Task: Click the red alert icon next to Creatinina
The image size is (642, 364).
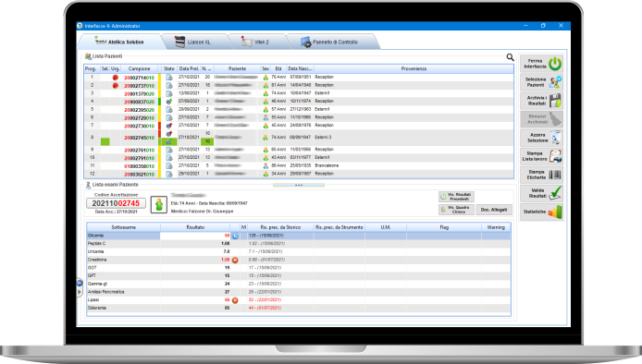Action: click(235, 260)
